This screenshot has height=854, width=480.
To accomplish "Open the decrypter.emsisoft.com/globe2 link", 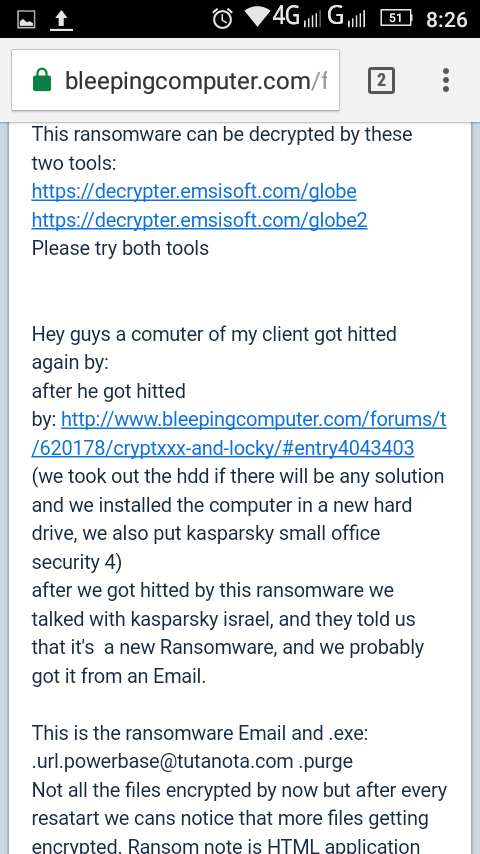I will [199, 220].
